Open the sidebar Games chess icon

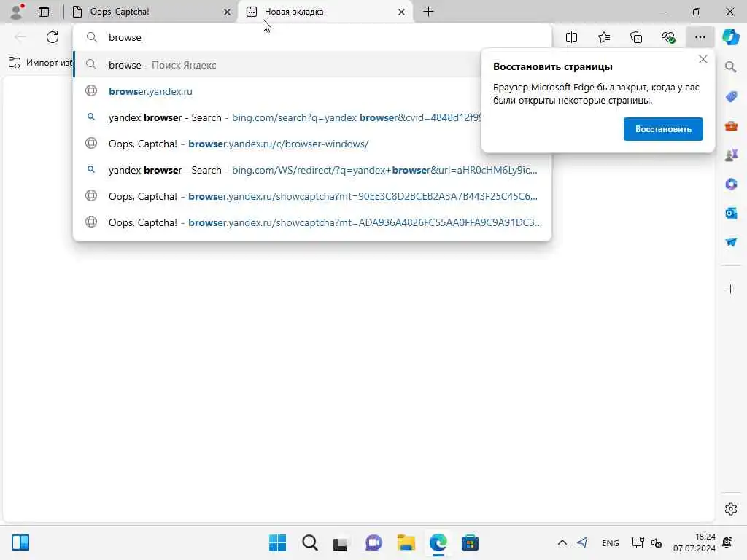pos(731,155)
